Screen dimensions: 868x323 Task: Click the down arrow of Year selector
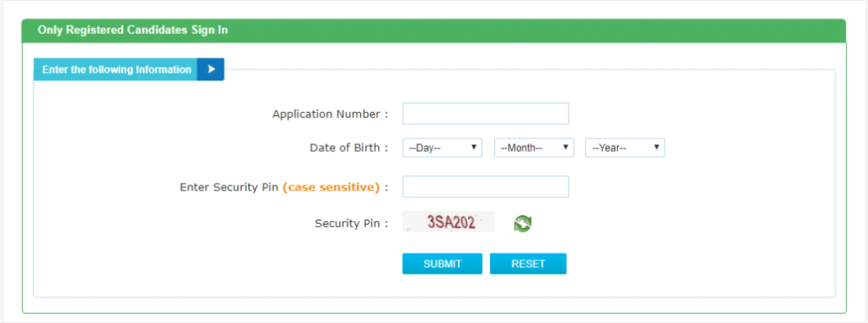point(656,147)
